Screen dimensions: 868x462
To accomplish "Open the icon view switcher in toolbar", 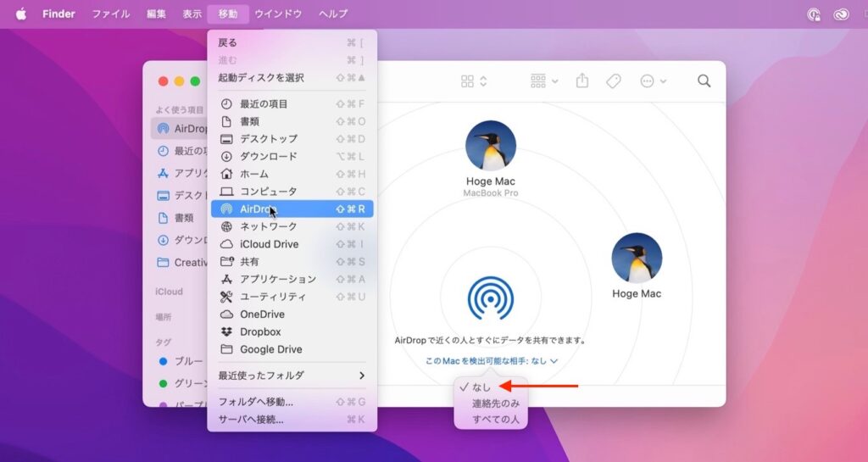I will [x=473, y=81].
